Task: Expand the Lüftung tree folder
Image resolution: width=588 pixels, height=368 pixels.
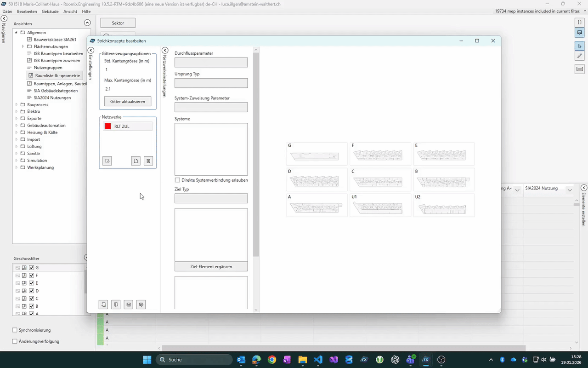Action: point(17,146)
